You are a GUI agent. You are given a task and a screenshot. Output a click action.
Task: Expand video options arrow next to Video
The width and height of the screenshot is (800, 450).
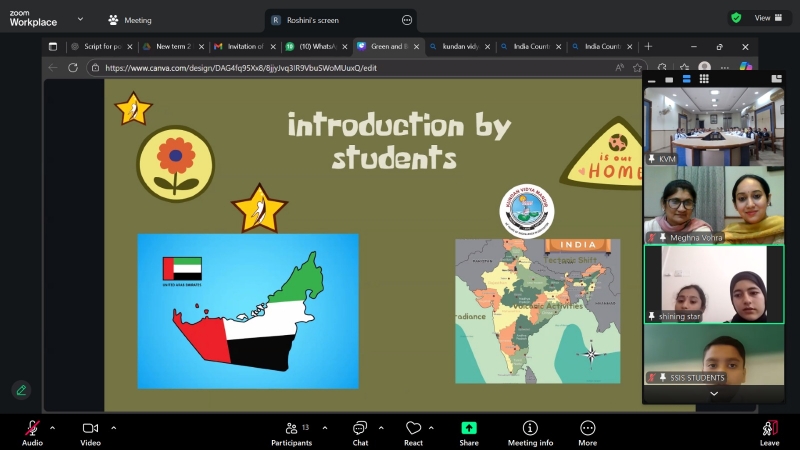click(x=113, y=427)
